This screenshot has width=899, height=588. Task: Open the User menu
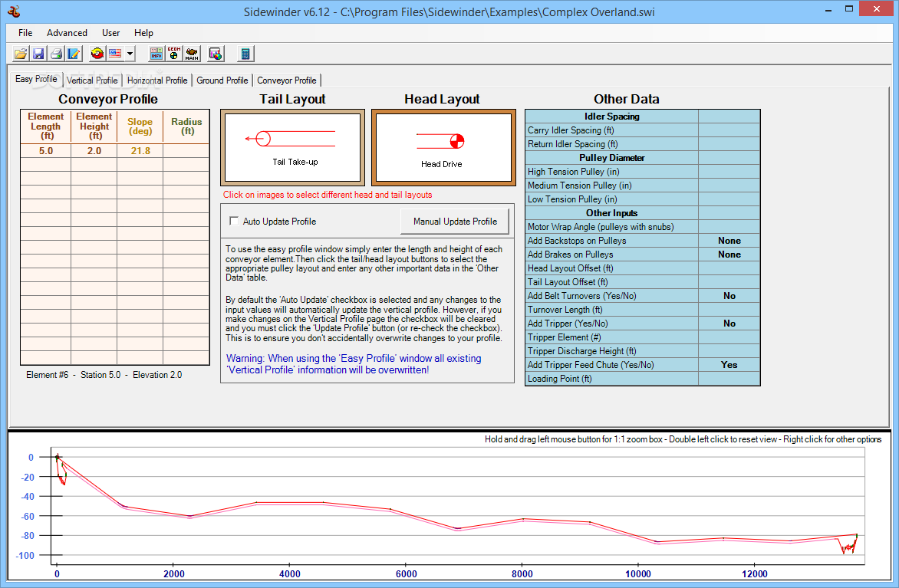click(110, 33)
